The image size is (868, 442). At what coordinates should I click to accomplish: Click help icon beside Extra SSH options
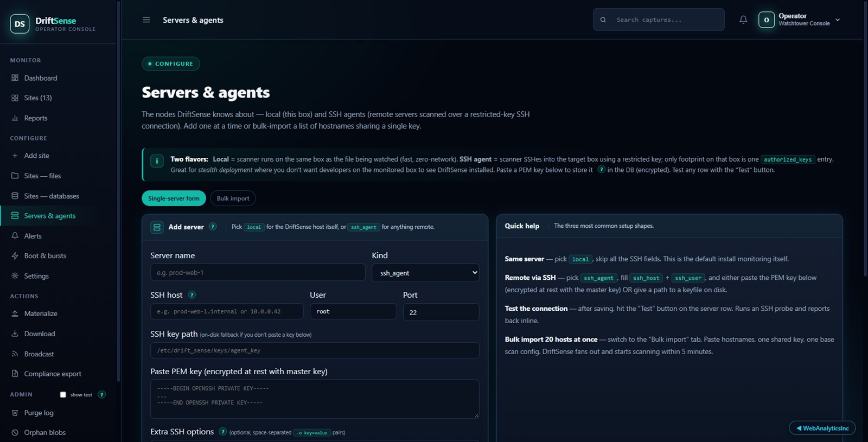coord(222,432)
